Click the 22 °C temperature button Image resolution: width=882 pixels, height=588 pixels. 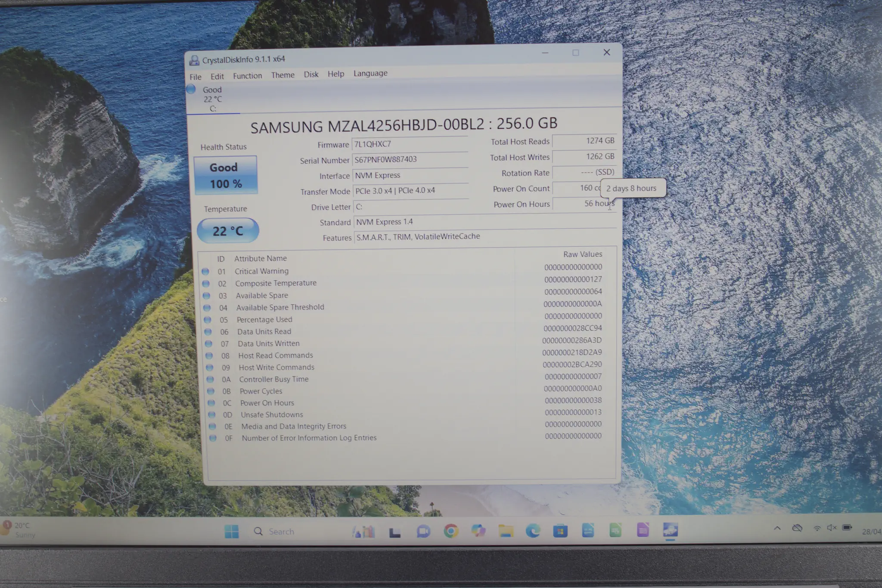228,231
